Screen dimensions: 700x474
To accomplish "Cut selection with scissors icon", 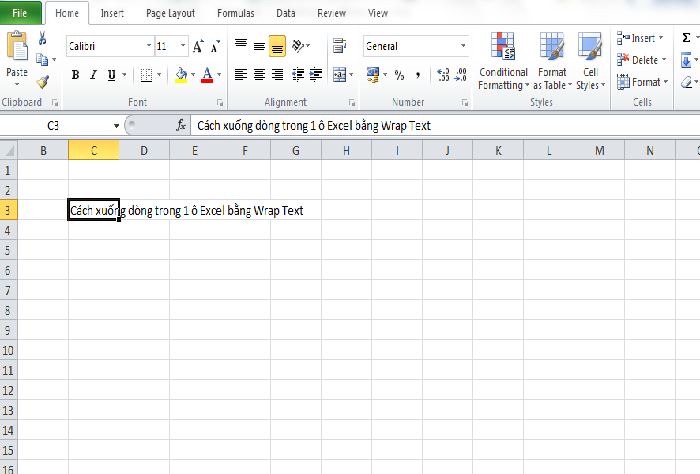I will [x=42, y=39].
